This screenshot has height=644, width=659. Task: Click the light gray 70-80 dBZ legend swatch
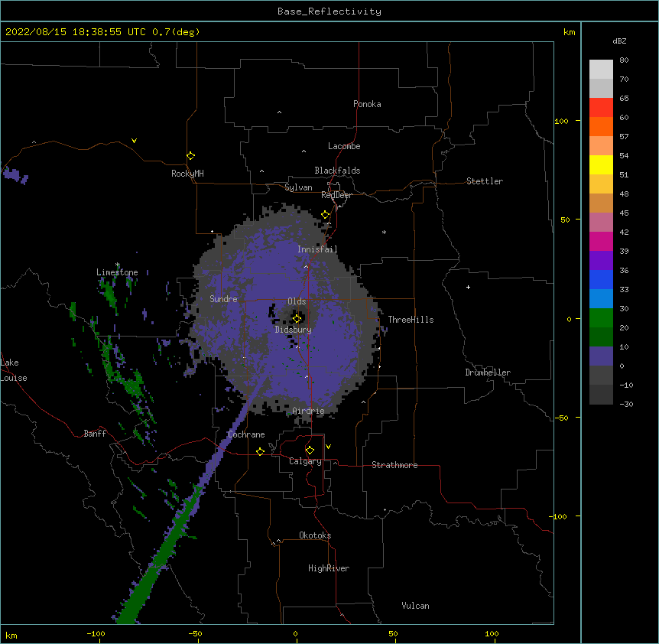pyautogui.click(x=601, y=70)
